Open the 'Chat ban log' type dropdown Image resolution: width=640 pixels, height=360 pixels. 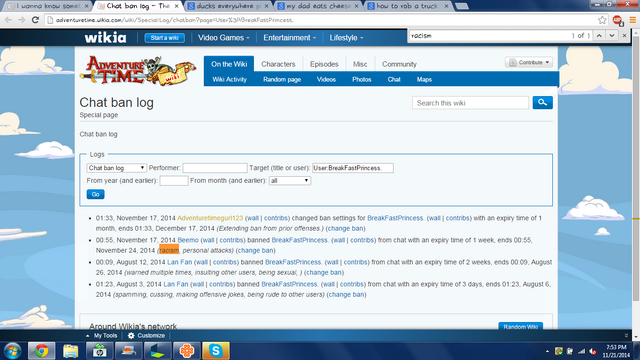click(116, 168)
